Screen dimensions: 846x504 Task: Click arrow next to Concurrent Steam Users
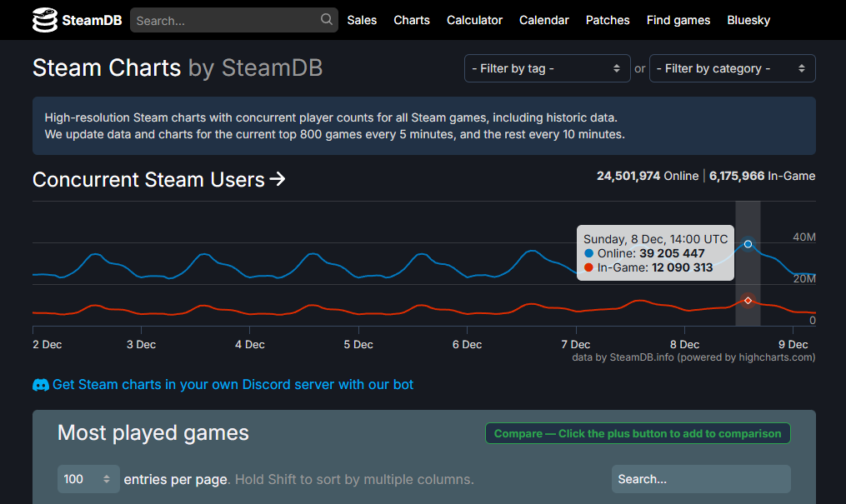click(x=278, y=179)
